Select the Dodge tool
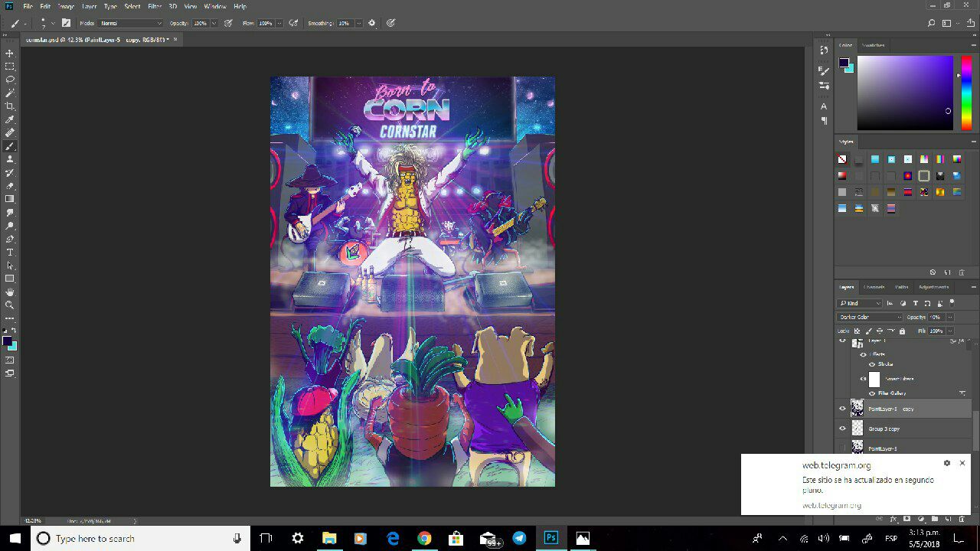This screenshot has height=551, width=980. click(10, 226)
